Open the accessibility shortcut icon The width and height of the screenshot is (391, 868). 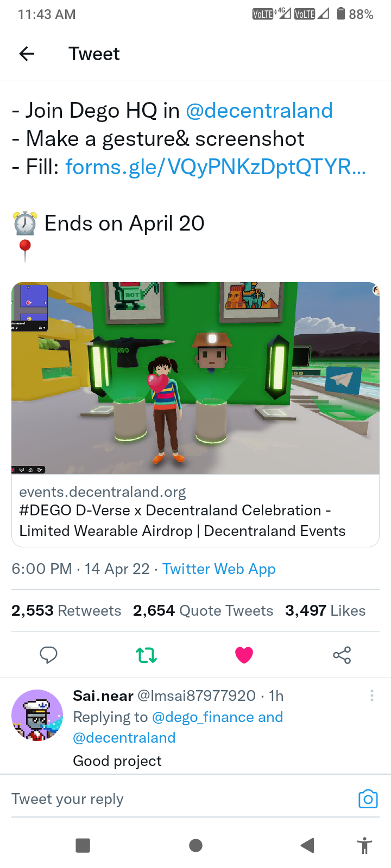pyautogui.click(x=364, y=845)
